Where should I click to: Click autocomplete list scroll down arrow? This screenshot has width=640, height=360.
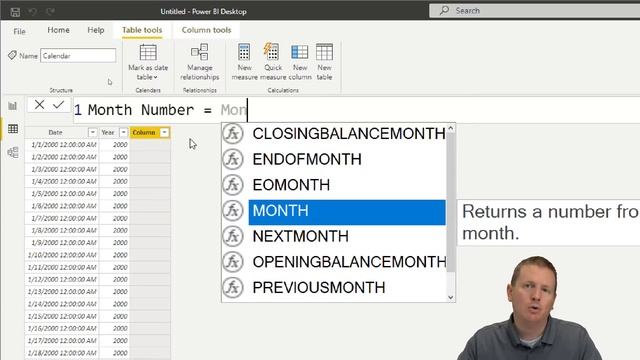451,297
